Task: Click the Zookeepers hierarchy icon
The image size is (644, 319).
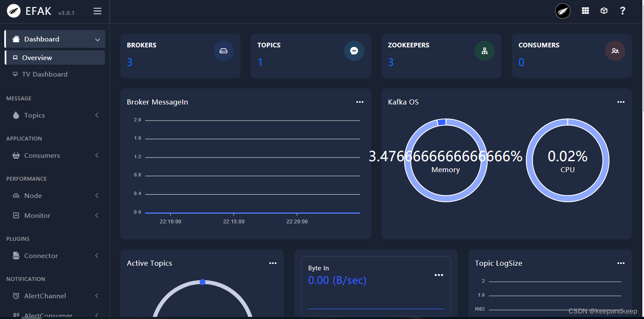Action: coord(485,51)
